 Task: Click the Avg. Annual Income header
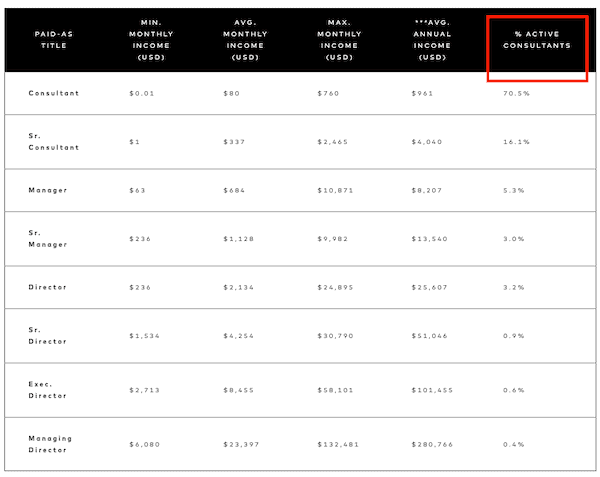point(432,40)
